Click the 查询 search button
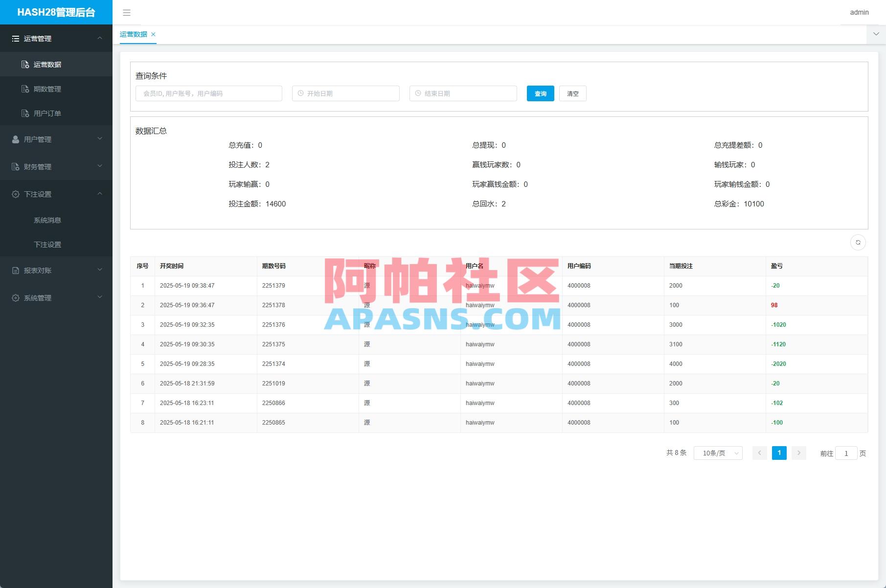The width and height of the screenshot is (886, 588). [540, 93]
